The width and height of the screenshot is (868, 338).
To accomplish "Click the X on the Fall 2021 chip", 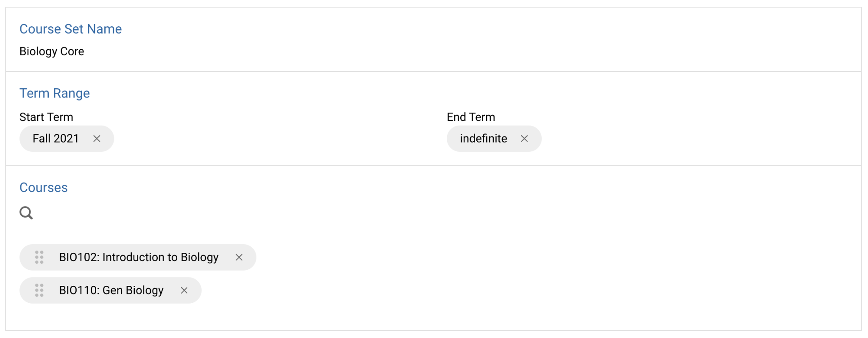I will (97, 138).
